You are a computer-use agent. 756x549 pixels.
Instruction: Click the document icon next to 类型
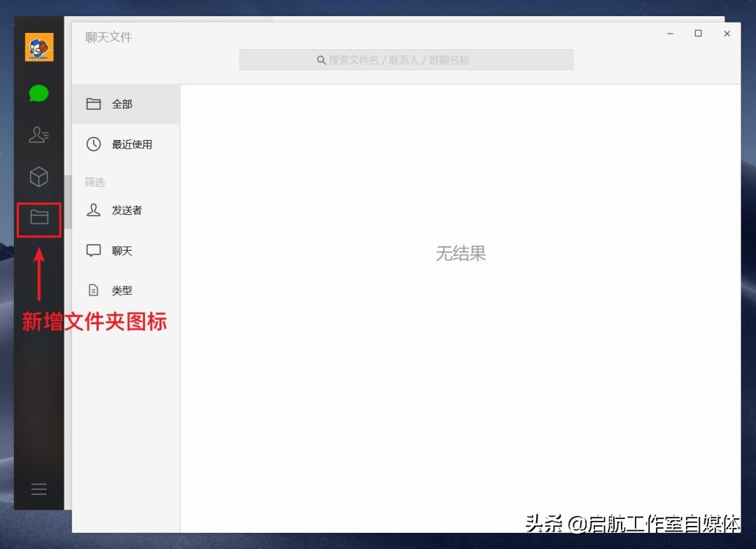pos(94,289)
